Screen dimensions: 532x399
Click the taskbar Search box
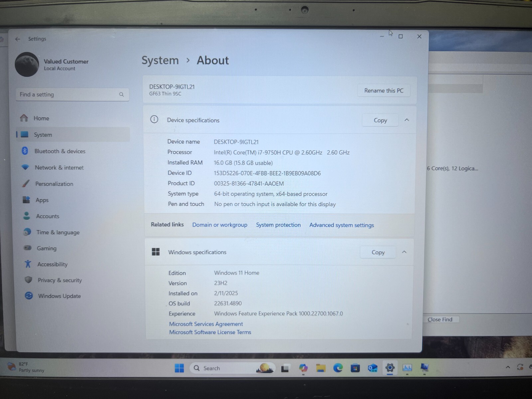pyautogui.click(x=232, y=368)
